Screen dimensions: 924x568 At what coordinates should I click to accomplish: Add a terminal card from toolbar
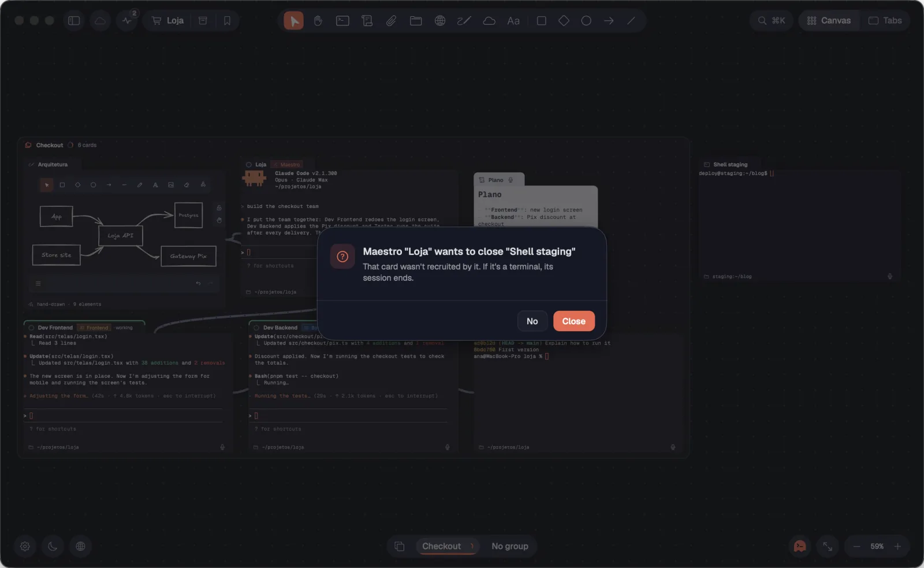tap(342, 21)
